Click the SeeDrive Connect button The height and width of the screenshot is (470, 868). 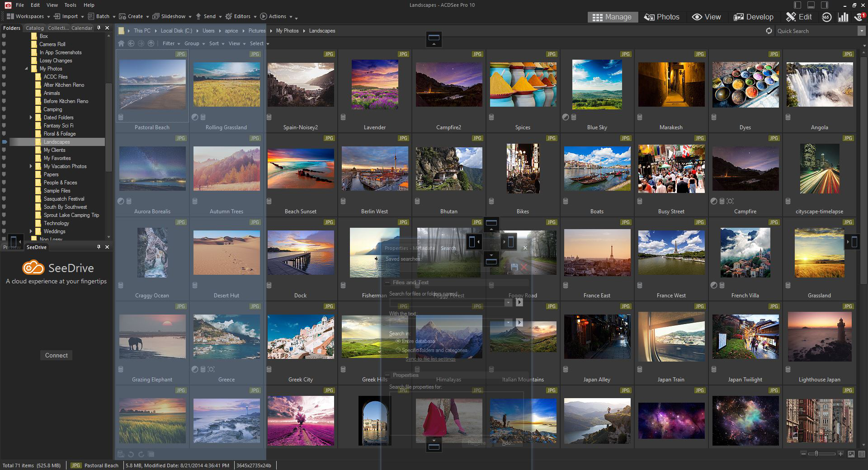coord(56,355)
